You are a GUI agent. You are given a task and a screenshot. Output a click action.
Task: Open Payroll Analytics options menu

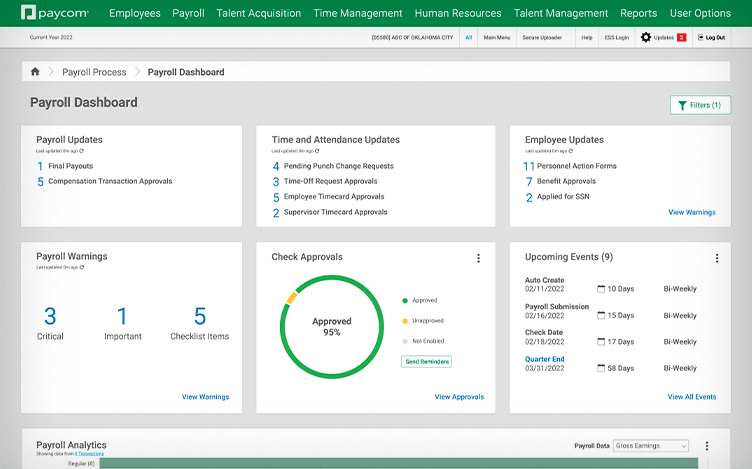click(707, 446)
